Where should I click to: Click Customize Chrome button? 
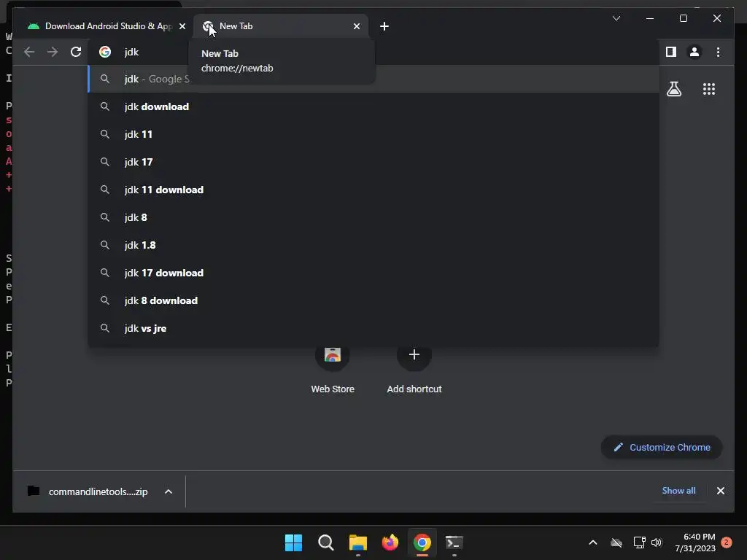point(662,447)
